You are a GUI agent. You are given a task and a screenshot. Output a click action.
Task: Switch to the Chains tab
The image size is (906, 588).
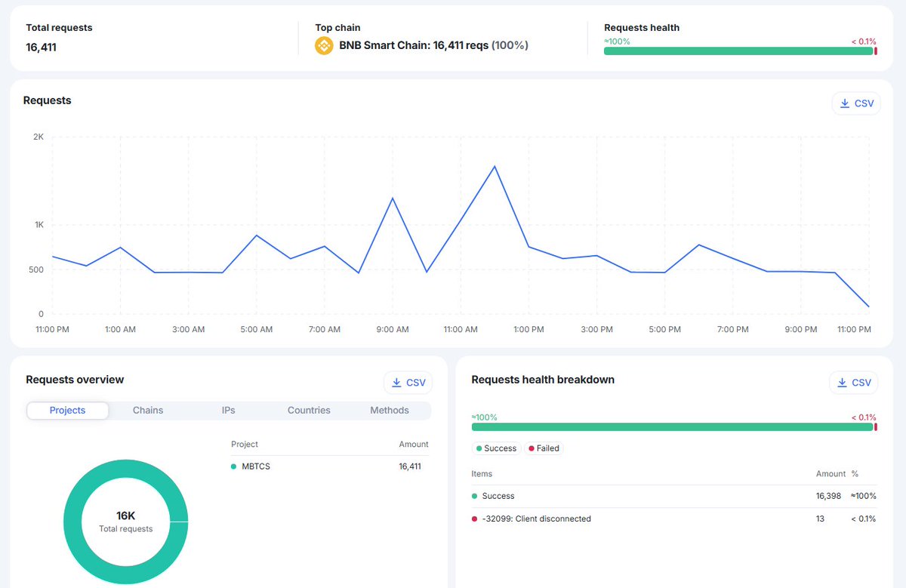click(148, 411)
